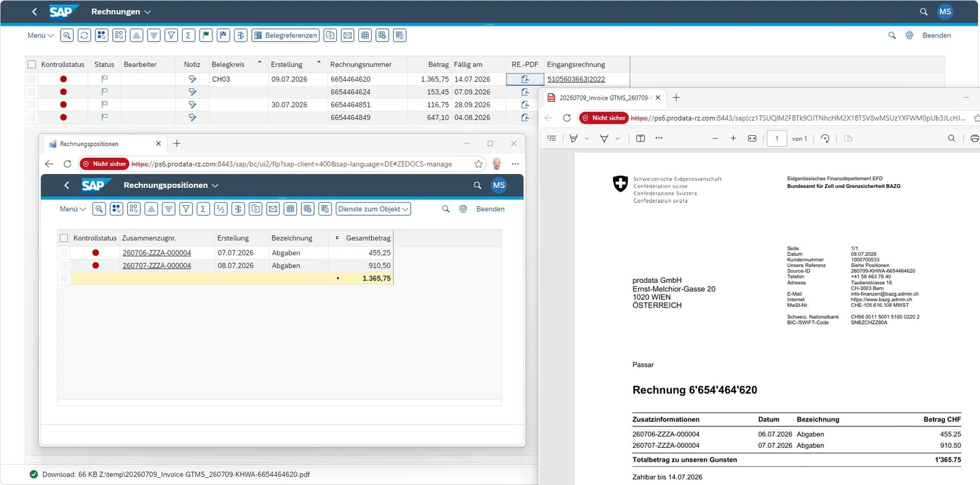980x485 pixels.
Task: Click the print icon in the Rechnungen header
Action: [910, 36]
